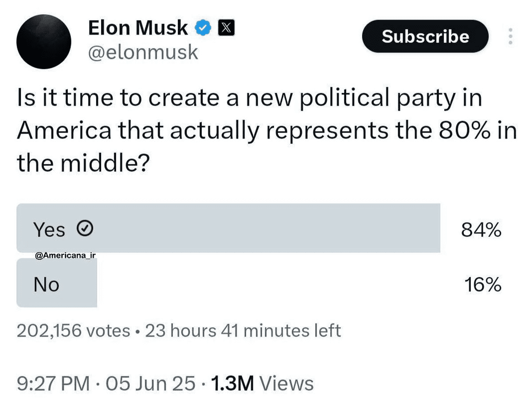View the 1.3M Views analytics
The image size is (532, 411).
point(262,384)
